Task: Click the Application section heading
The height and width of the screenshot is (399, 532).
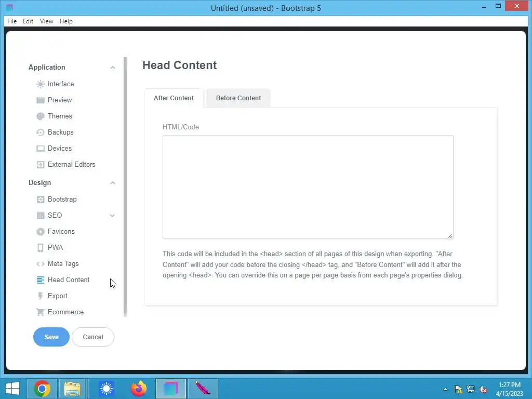Action: tap(47, 68)
